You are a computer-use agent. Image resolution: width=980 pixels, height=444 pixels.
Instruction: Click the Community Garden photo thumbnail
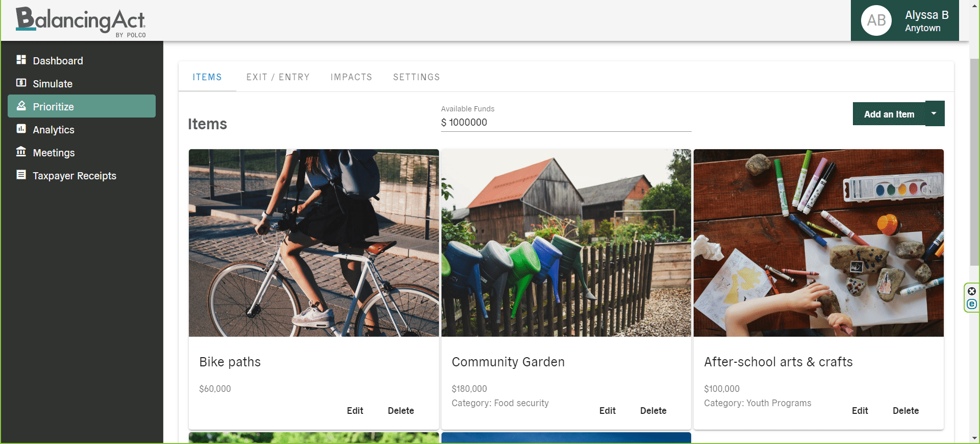(566, 243)
